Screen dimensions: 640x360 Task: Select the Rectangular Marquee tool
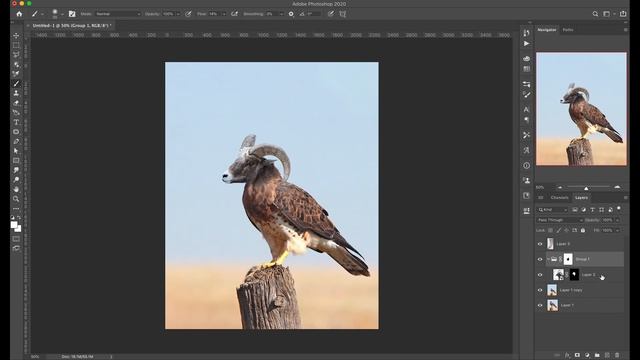(16, 45)
